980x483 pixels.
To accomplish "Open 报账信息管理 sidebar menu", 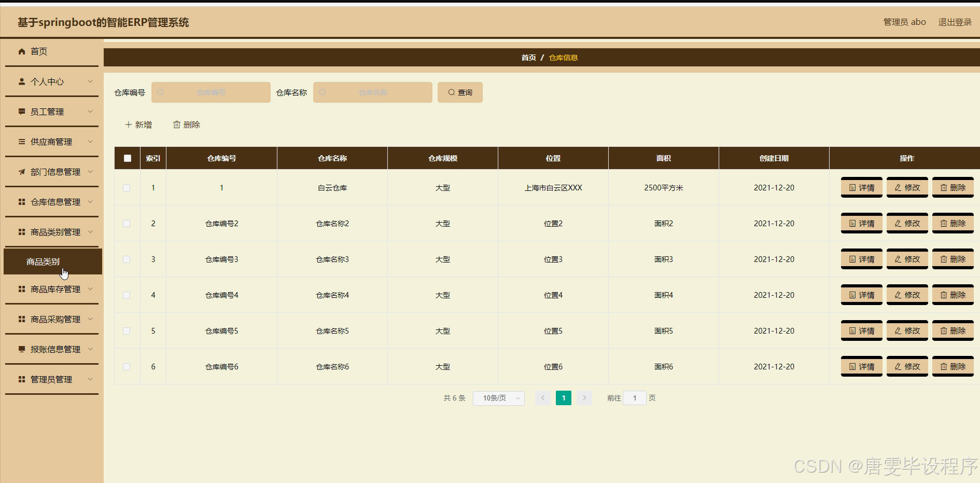I will tap(52, 349).
